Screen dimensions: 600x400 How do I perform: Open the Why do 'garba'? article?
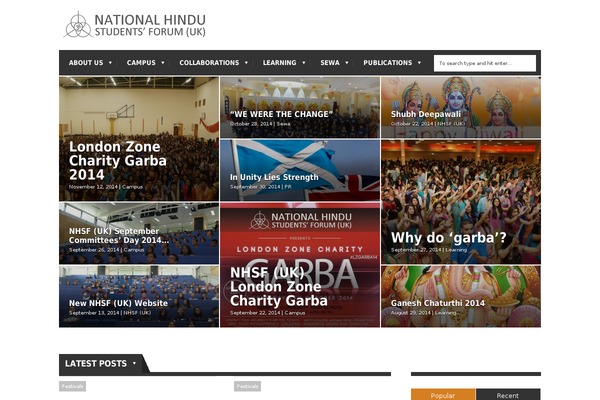tap(448, 238)
